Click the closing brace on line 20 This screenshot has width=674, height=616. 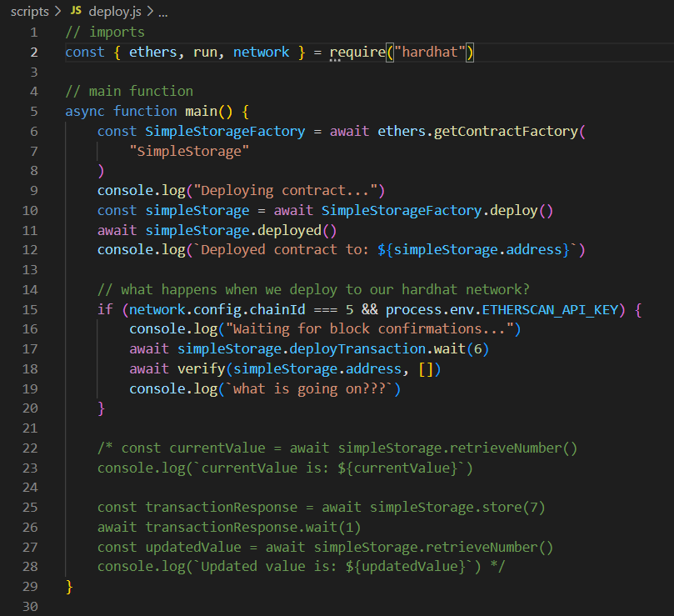101,408
